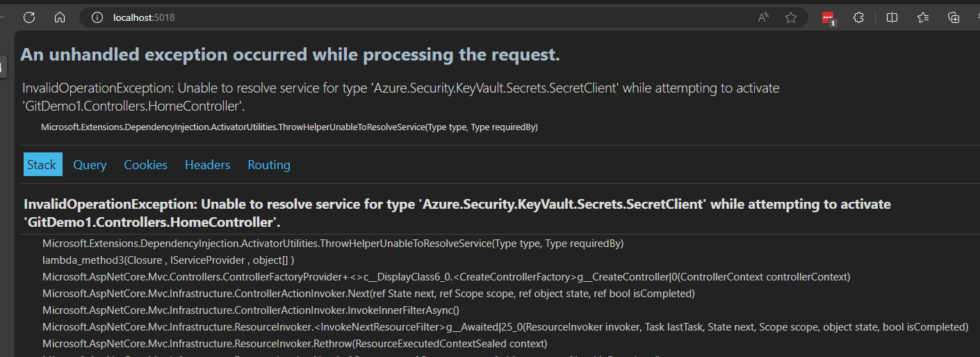Viewport: 980px width, 357px height.
Task: Select ControllerActionInvoker.Next stack frame
Action: (368, 294)
